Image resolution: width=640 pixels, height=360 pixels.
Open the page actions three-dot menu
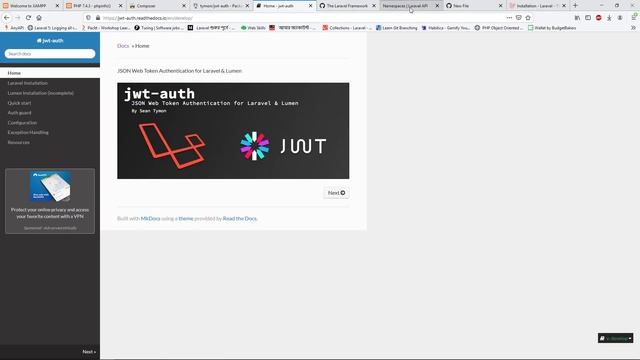point(509,18)
